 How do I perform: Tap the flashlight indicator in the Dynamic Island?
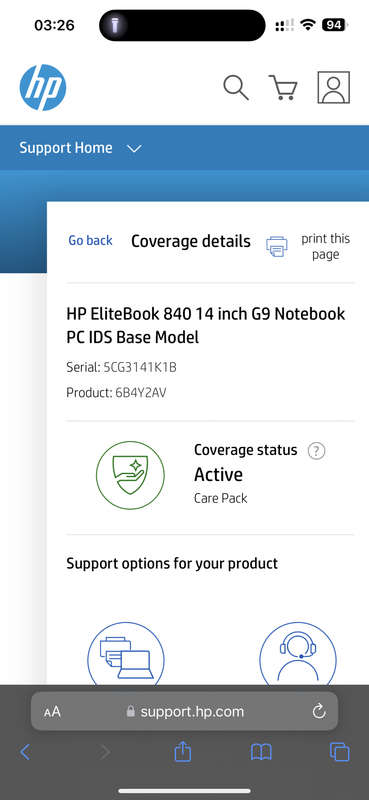tap(115, 25)
